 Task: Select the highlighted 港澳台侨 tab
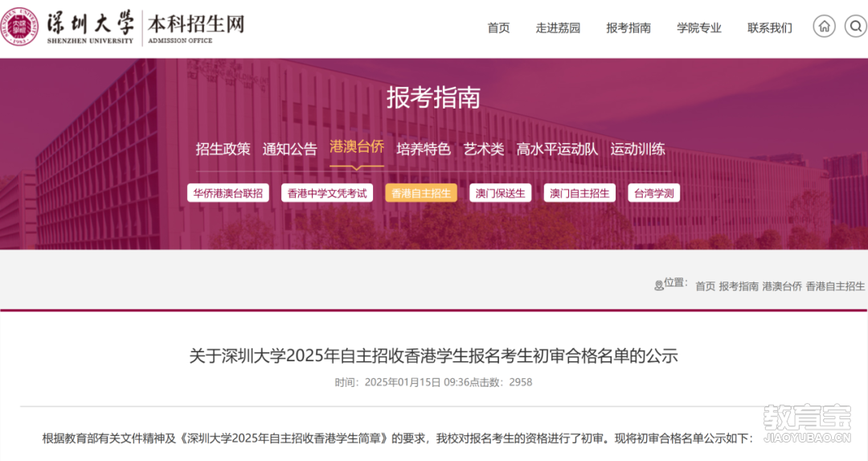tap(357, 147)
